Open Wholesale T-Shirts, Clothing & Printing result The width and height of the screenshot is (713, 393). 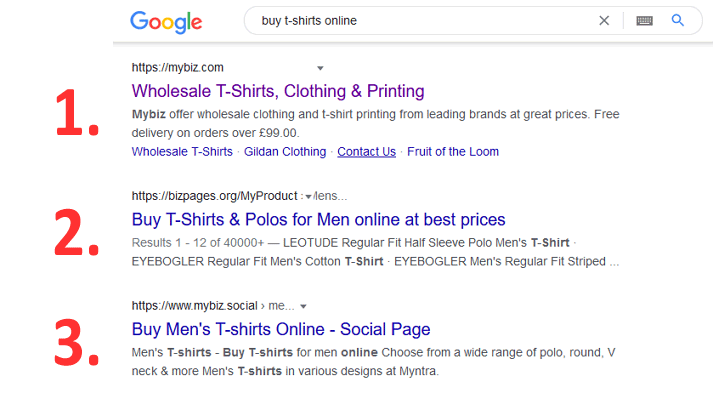tap(278, 91)
